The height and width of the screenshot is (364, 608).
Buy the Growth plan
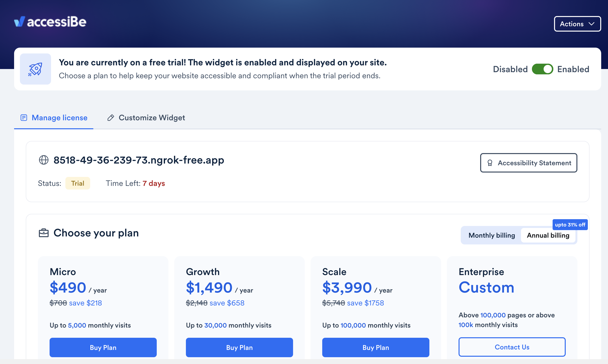tap(239, 347)
